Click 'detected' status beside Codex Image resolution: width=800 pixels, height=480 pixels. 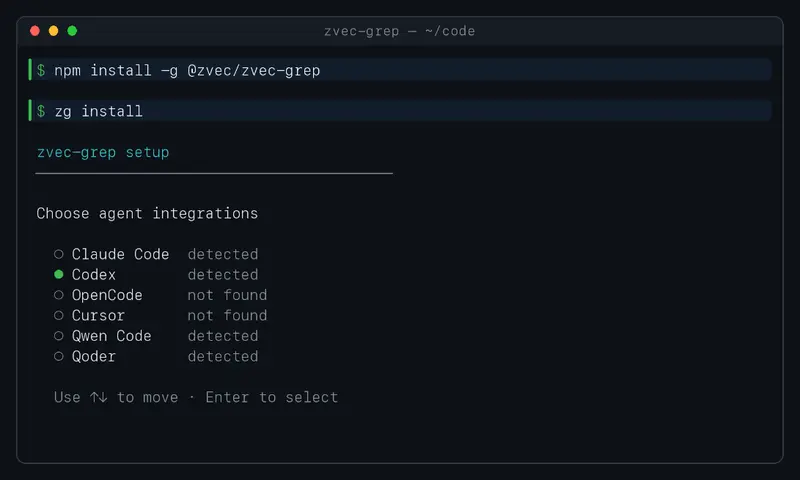[223, 274]
